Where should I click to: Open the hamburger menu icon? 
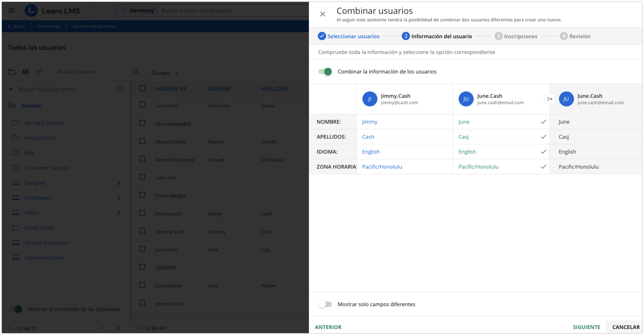coord(11,10)
